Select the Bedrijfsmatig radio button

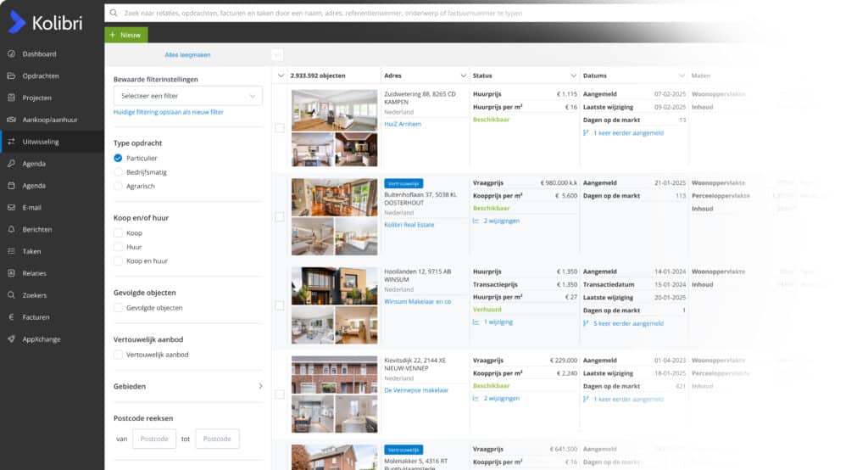tap(118, 172)
